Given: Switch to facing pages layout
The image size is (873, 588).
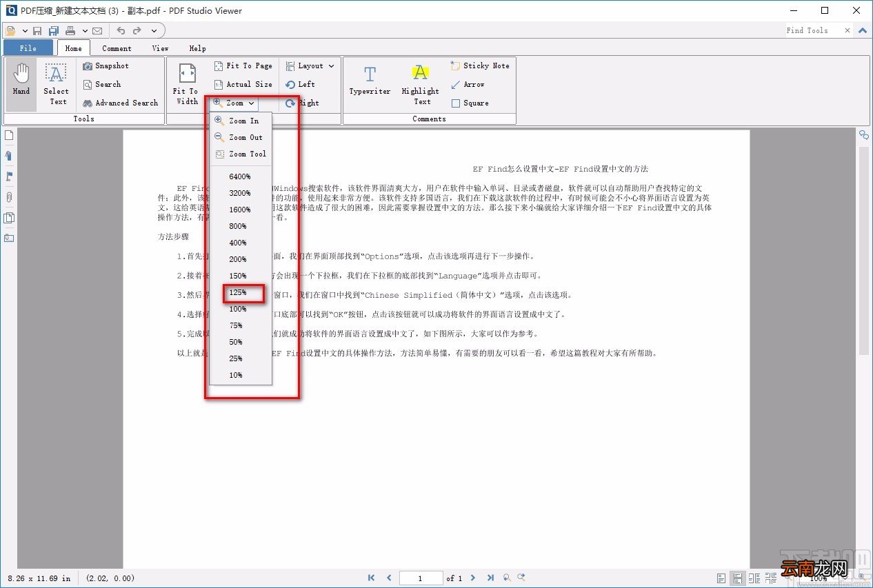Looking at the screenshot, I should tap(754, 578).
